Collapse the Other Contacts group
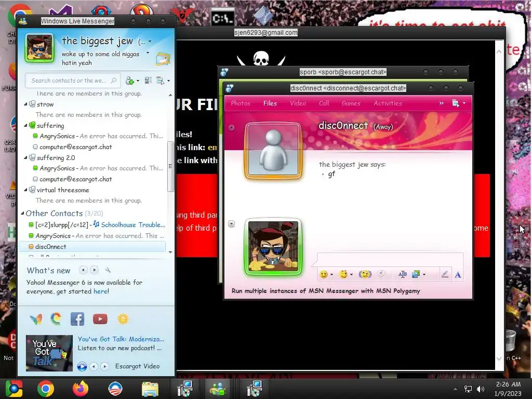This screenshot has width=532, height=399. point(22,214)
